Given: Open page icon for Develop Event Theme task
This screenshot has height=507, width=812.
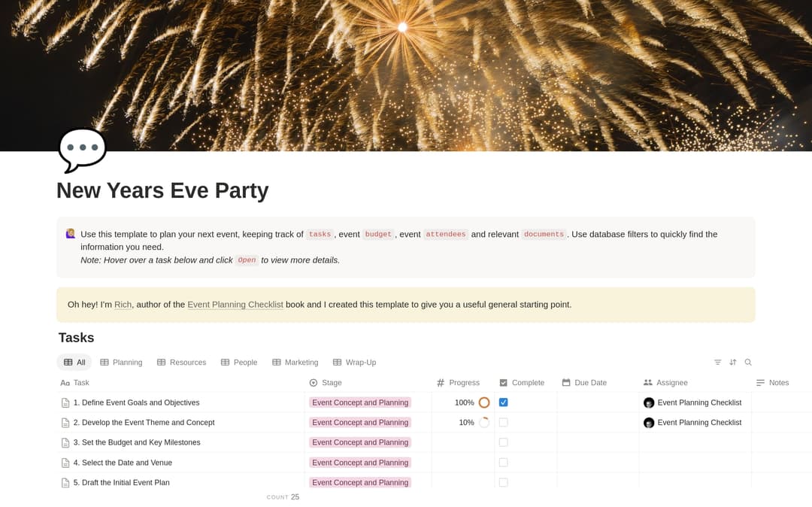Looking at the screenshot, I should coord(65,423).
